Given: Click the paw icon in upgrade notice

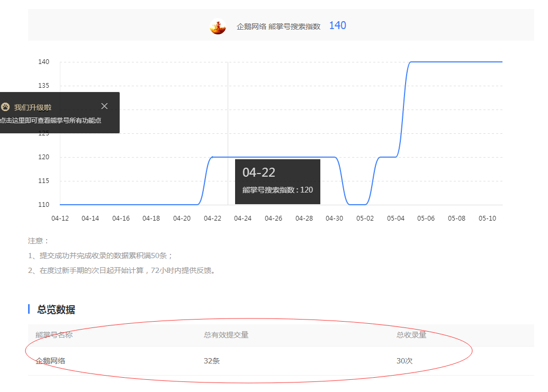Looking at the screenshot, I should 5,107.
